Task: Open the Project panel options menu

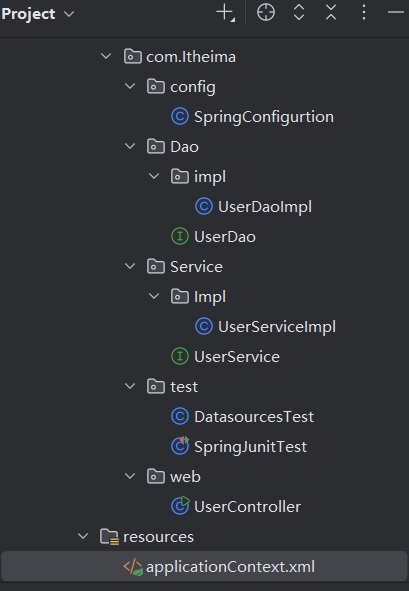Action: tap(364, 12)
